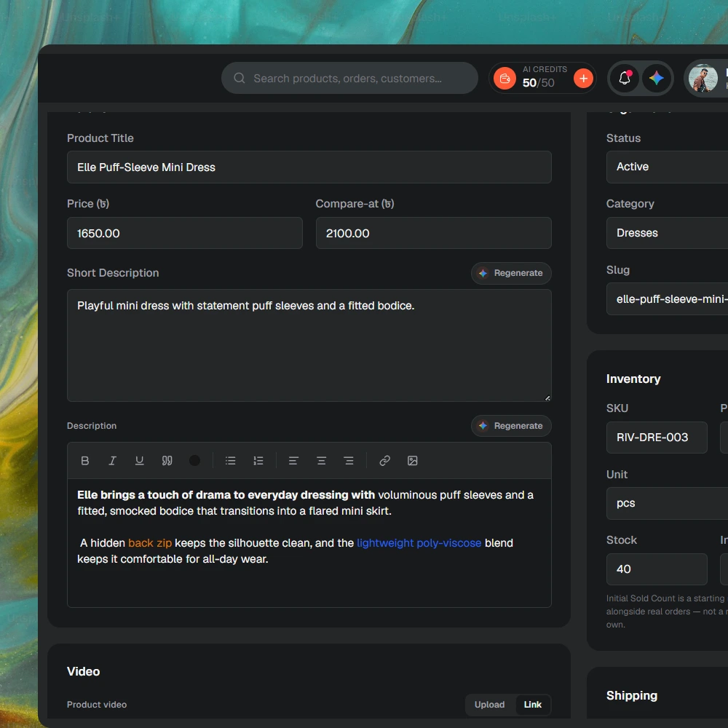
Task: Click the AI credits 50/50 counter
Action: click(x=539, y=83)
